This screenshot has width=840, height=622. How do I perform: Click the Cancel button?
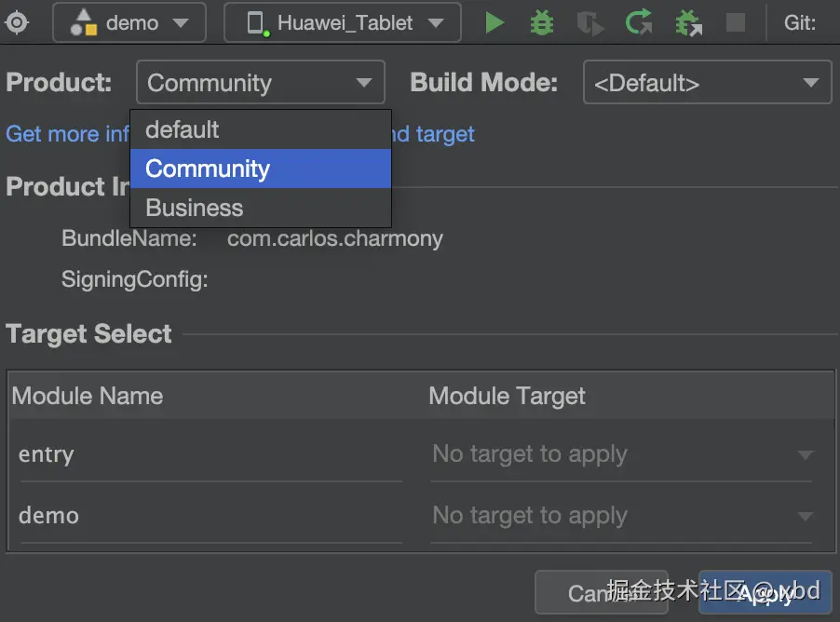click(x=601, y=593)
